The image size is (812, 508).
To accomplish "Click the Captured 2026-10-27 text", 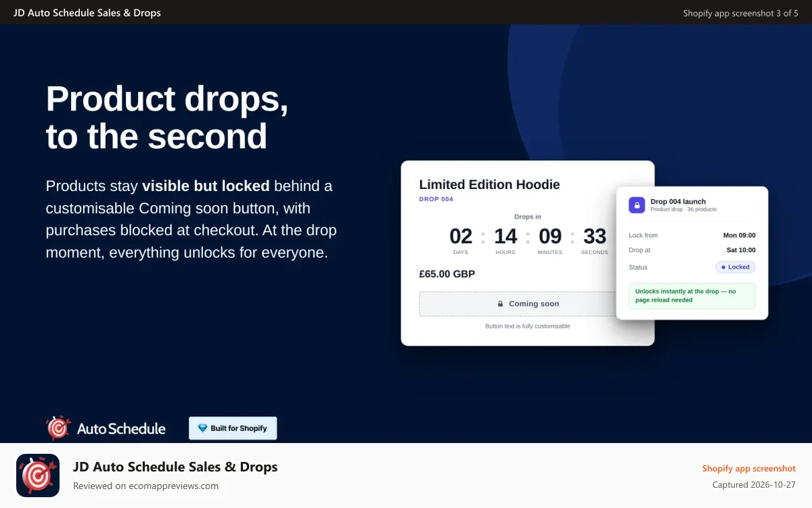I will tap(754, 485).
